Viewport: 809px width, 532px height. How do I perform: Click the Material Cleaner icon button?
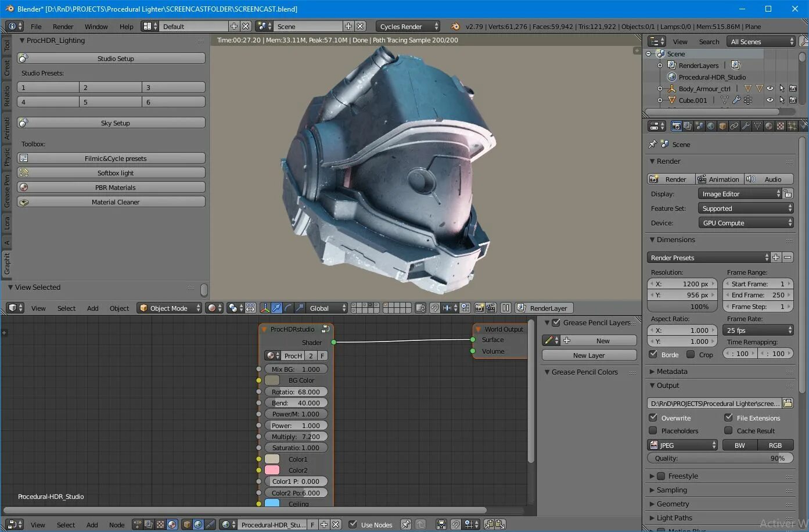24,202
